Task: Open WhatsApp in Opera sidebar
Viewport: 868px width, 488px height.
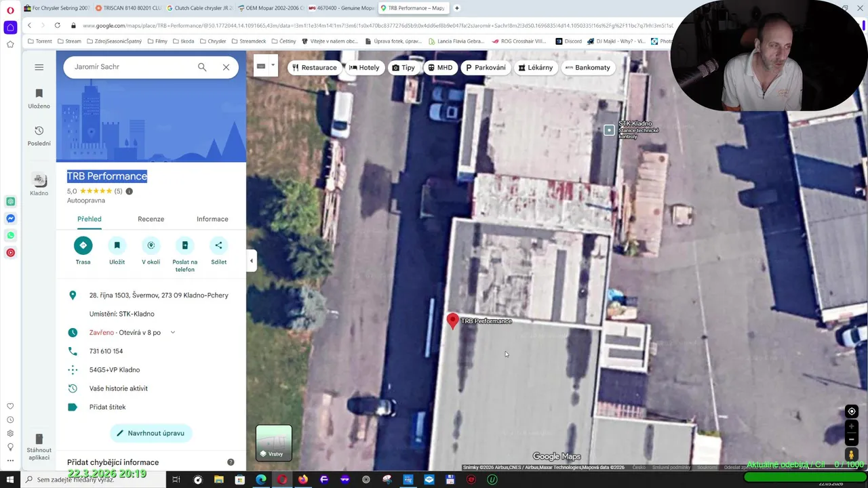Action: pyautogui.click(x=10, y=235)
